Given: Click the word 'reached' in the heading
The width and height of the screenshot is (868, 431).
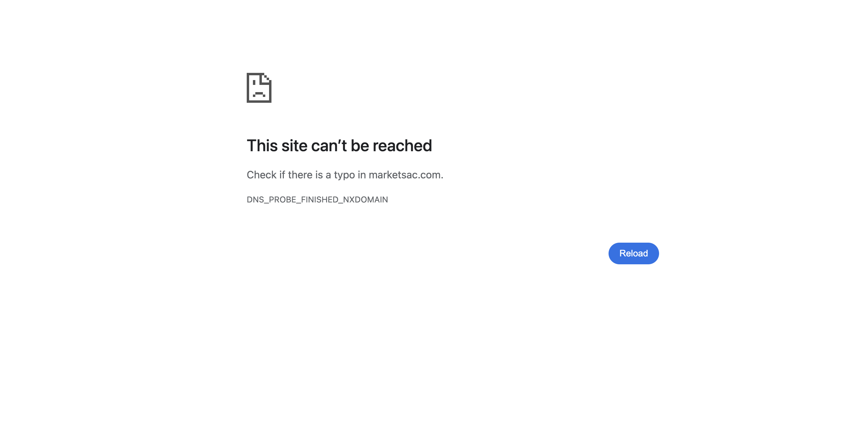Looking at the screenshot, I should tap(402, 145).
